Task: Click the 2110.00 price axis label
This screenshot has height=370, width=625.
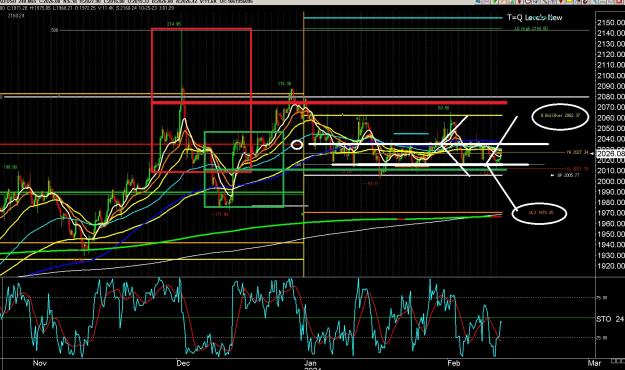Action: pos(611,65)
